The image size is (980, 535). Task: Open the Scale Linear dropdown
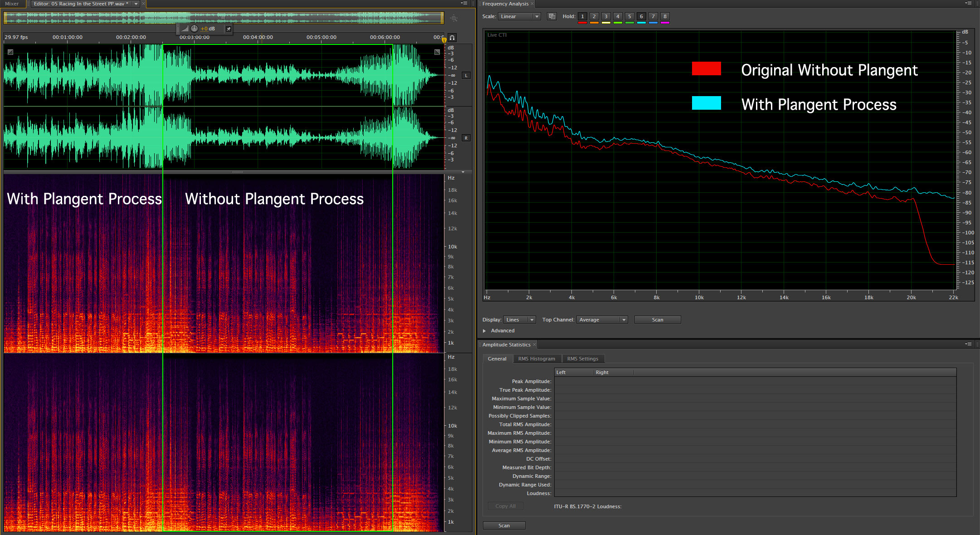click(x=519, y=16)
